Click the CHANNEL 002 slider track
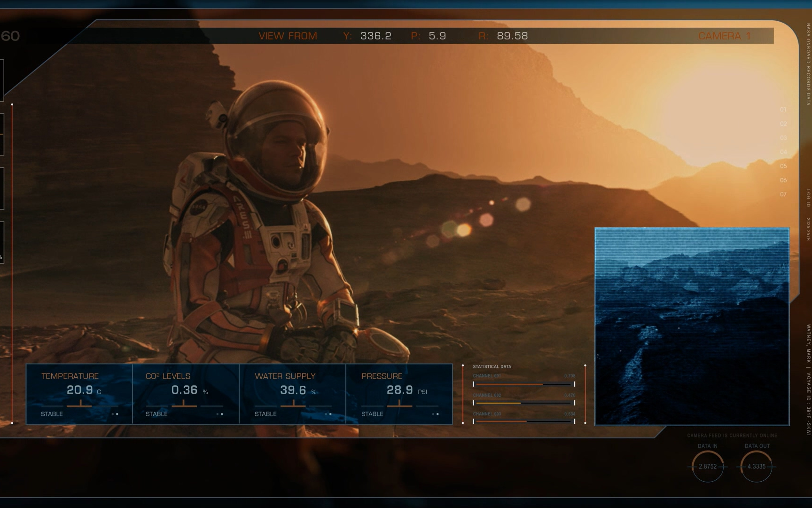 pos(524,403)
